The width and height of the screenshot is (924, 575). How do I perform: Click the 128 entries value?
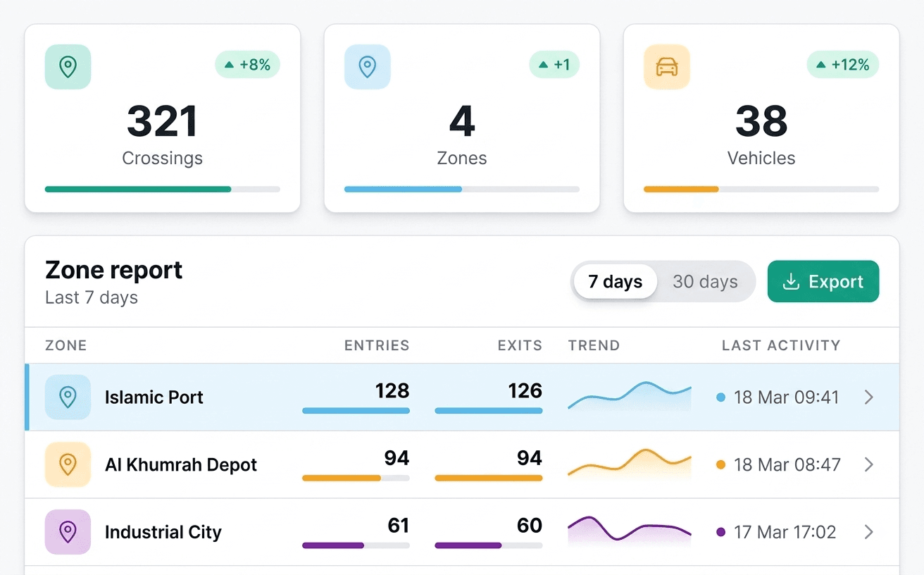(392, 391)
